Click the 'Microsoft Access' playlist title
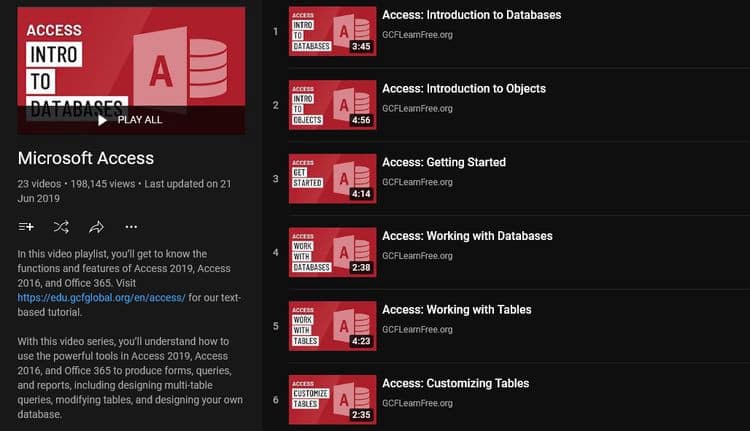Viewport: 750px width, 431px height. coord(86,158)
